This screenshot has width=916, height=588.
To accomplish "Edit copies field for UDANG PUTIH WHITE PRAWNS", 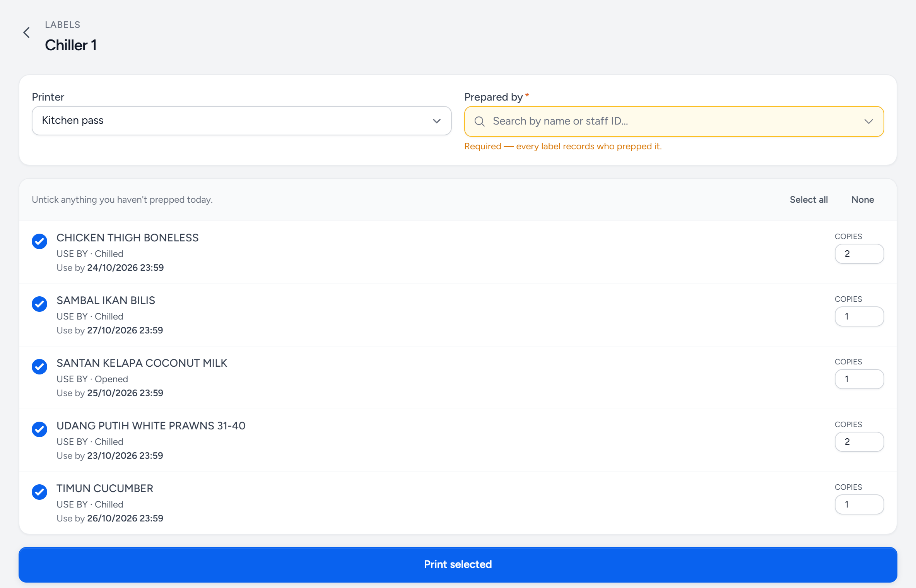I will coord(859,442).
